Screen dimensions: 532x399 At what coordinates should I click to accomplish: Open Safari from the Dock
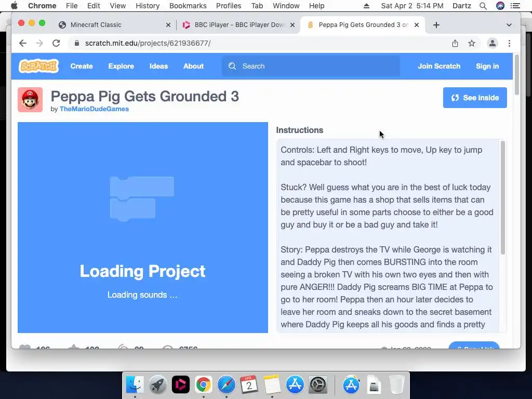tap(227, 385)
